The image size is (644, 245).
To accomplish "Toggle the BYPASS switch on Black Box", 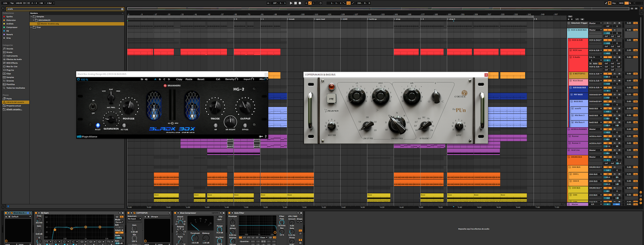I will click(x=245, y=125).
